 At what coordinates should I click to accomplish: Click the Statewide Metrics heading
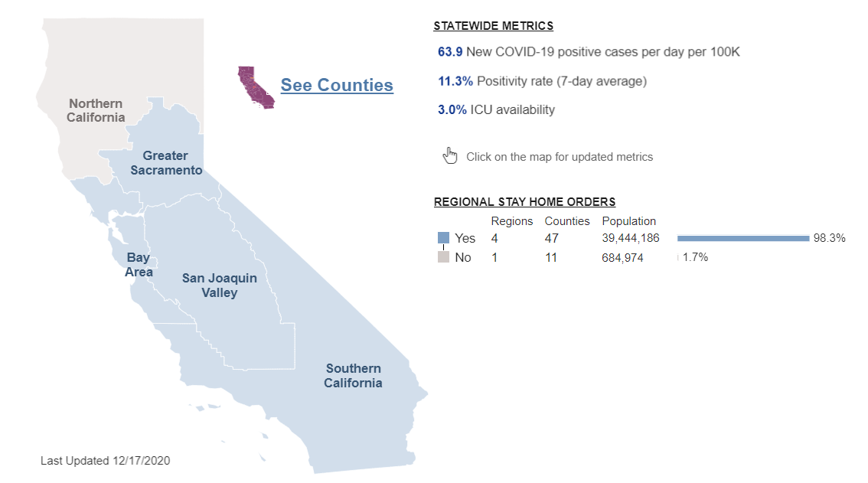point(493,25)
